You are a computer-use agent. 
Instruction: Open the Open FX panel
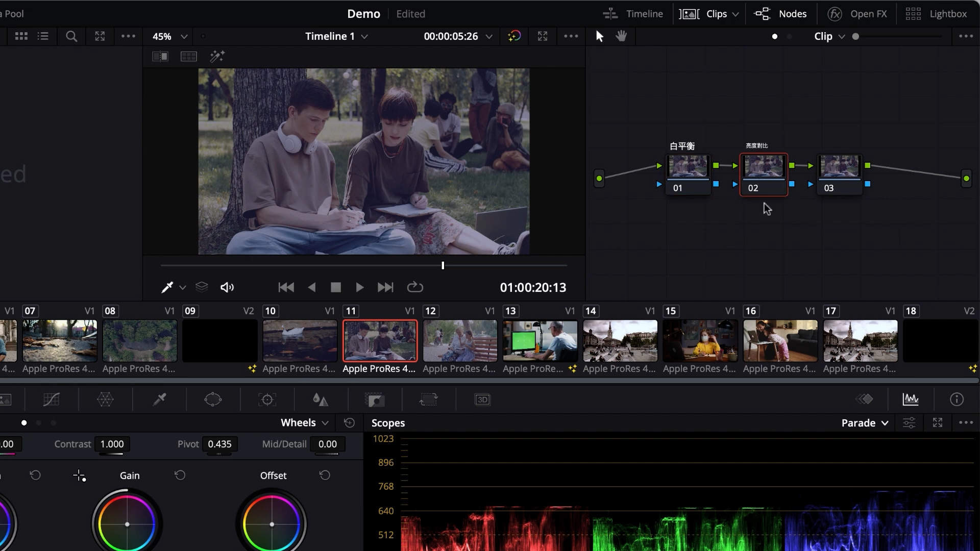click(868, 14)
